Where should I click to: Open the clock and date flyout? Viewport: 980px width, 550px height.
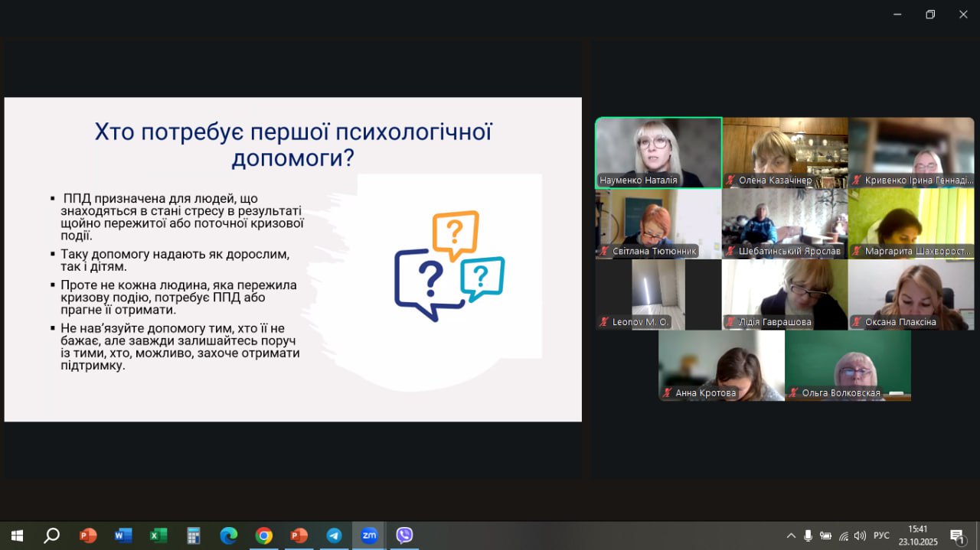tap(917, 535)
